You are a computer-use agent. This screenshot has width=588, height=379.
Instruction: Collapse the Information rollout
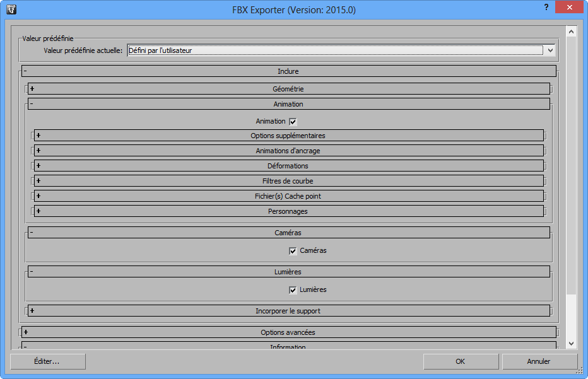pos(289,346)
